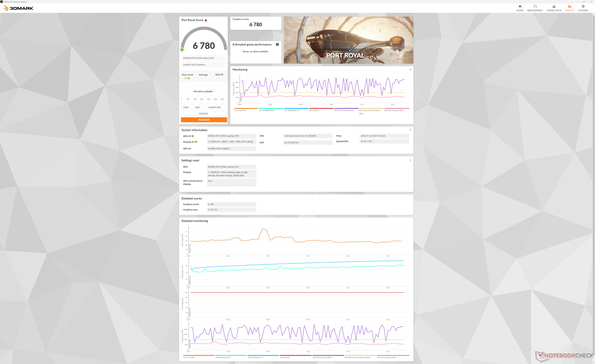Image resolution: width=595 pixels, height=364 pixels.
Task: Switch to the Results tab
Action: coord(569,8)
